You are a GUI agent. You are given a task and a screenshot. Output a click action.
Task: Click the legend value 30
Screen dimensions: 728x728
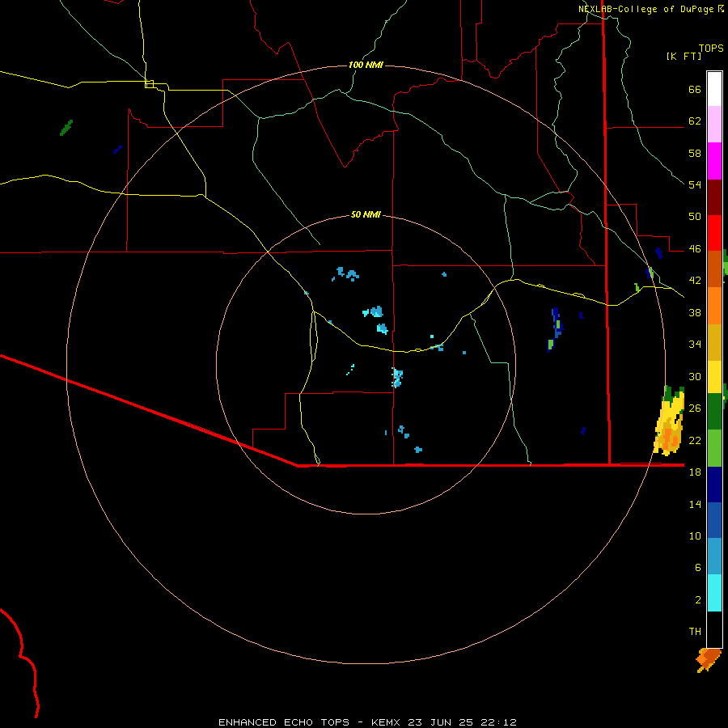tap(695, 376)
